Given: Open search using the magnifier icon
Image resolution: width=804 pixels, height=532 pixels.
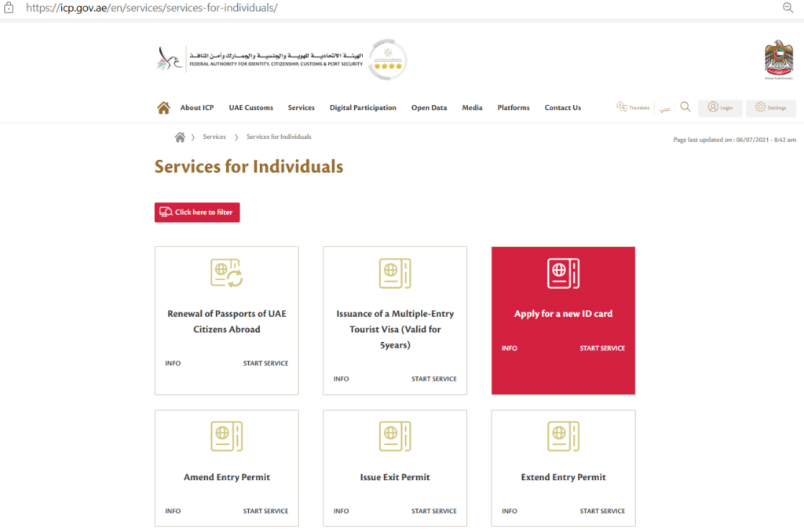Looking at the screenshot, I should pyautogui.click(x=685, y=107).
